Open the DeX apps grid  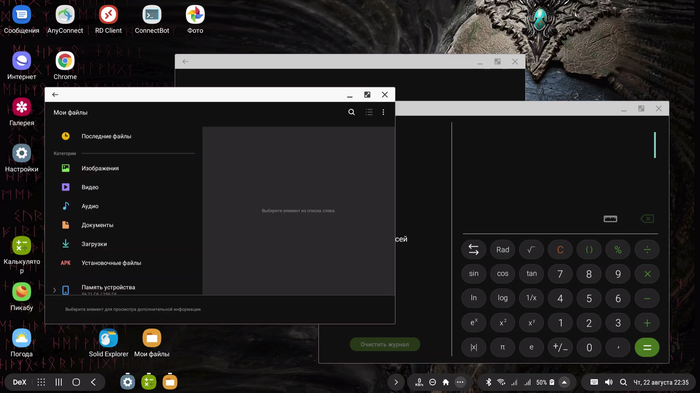coord(41,382)
